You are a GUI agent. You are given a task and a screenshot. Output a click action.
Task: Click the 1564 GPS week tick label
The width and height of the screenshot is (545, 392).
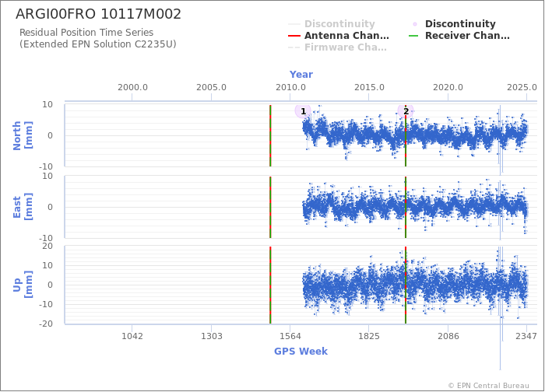point(290,336)
